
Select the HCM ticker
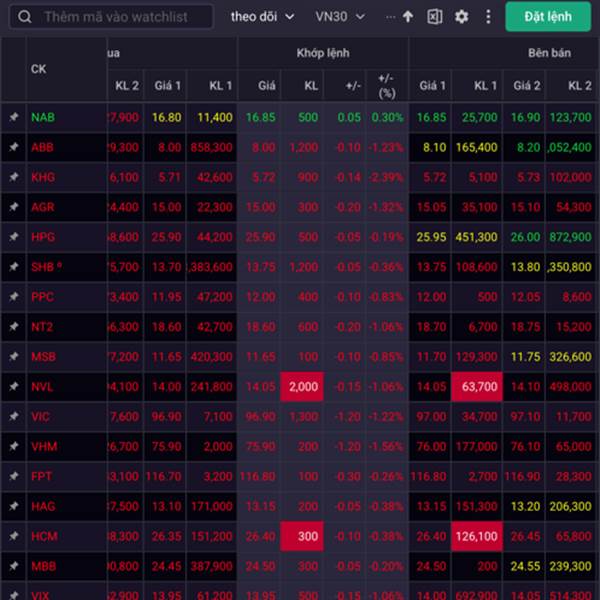44,536
